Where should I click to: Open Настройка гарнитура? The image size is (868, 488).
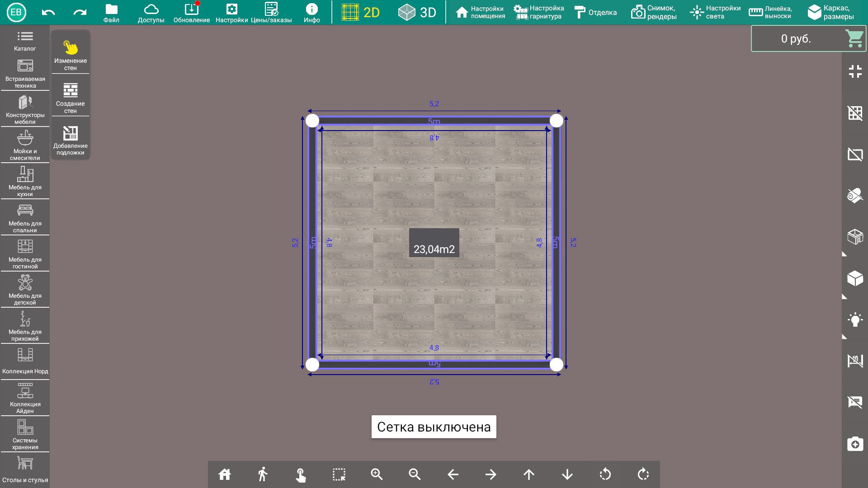coord(539,12)
